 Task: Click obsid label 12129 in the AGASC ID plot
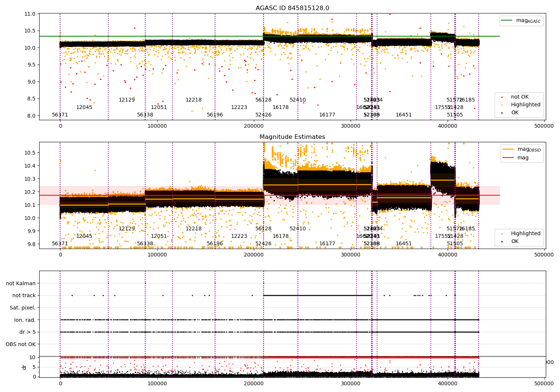pos(127,100)
